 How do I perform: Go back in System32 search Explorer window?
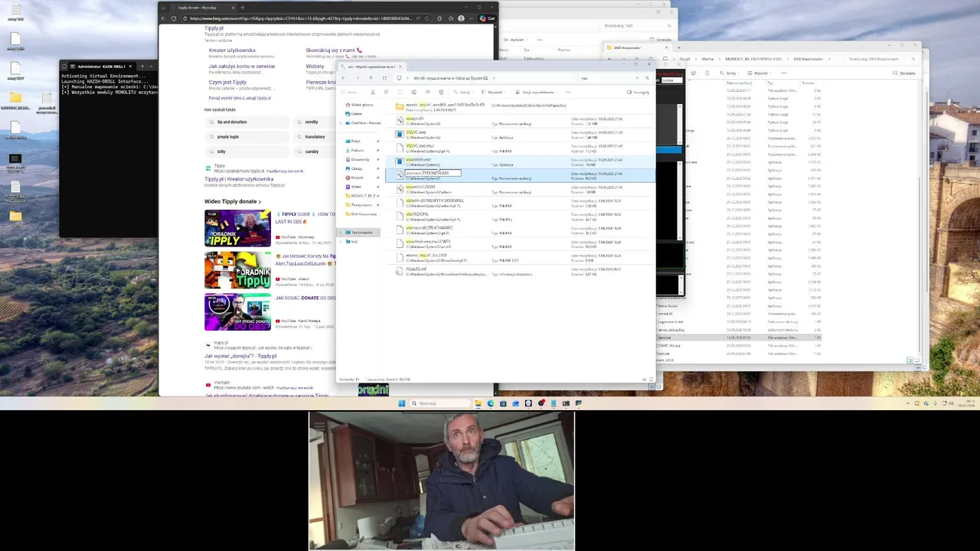click(343, 78)
